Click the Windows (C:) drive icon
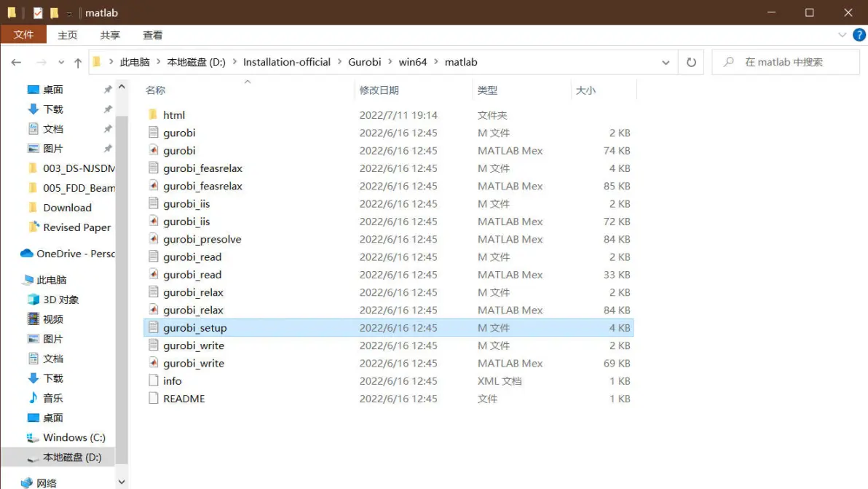 (33, 437)
